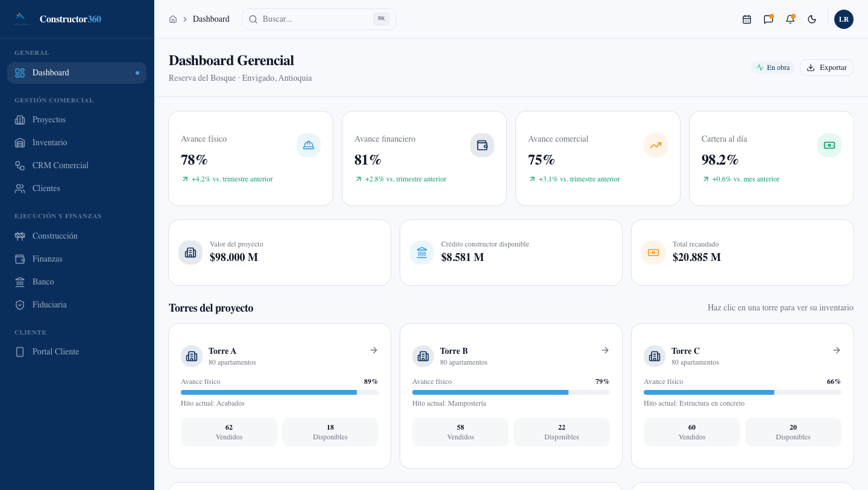Click Torre A's 62 Vendidos box
Screen dimensions: 868x490
[x=229, y=432]
